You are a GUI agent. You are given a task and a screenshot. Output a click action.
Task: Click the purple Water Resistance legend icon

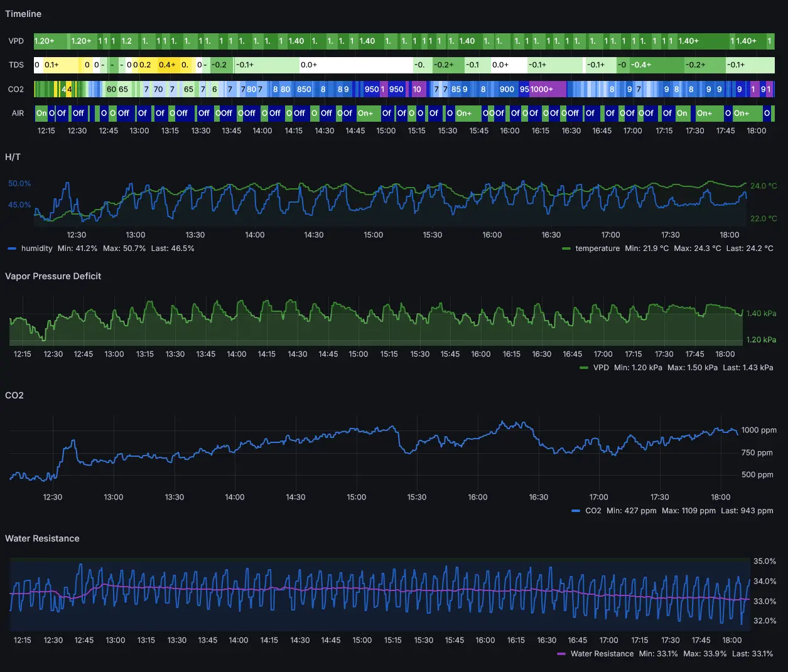coord(561,654)
